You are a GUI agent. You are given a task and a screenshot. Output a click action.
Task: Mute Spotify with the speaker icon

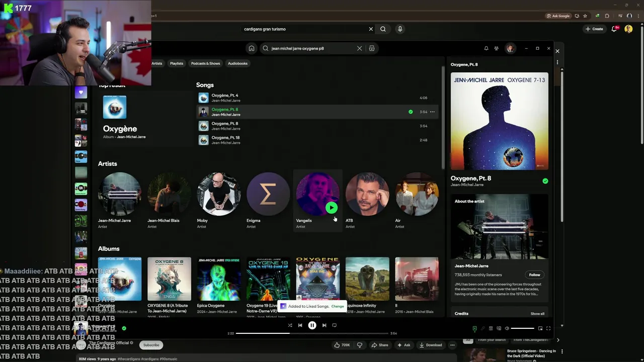coord(507,328)
